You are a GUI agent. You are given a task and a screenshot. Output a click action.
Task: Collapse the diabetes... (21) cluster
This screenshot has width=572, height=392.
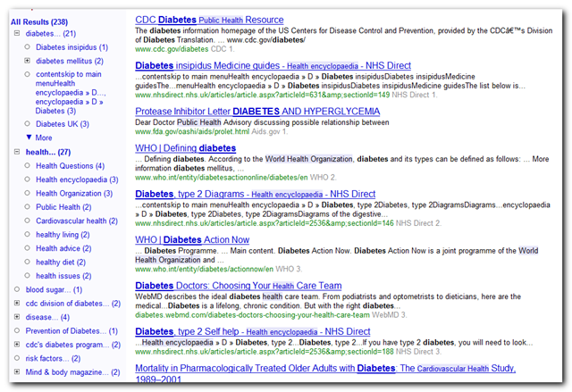point(17,33)
